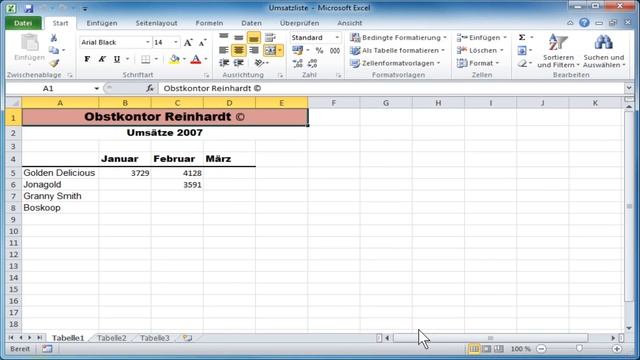
Task: Click the insert function fx icon
Action: (150, 88)
